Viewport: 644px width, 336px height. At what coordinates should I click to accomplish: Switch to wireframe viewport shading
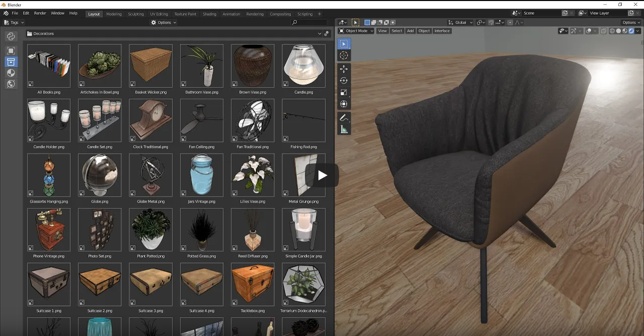click(612, 31)
